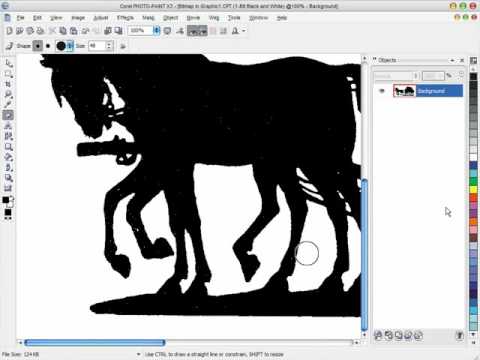Viewport: 480px width, 360px height.
Task: Click the Size spinner arrows
Action: (109, 46)
